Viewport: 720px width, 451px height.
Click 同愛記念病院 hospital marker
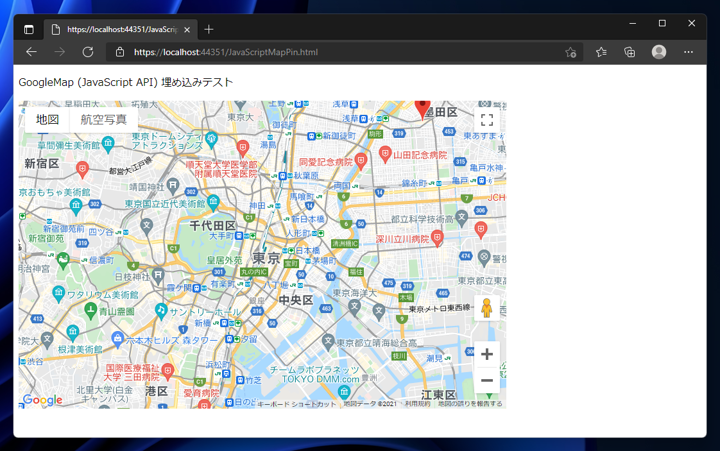click(x=361, y=161)
